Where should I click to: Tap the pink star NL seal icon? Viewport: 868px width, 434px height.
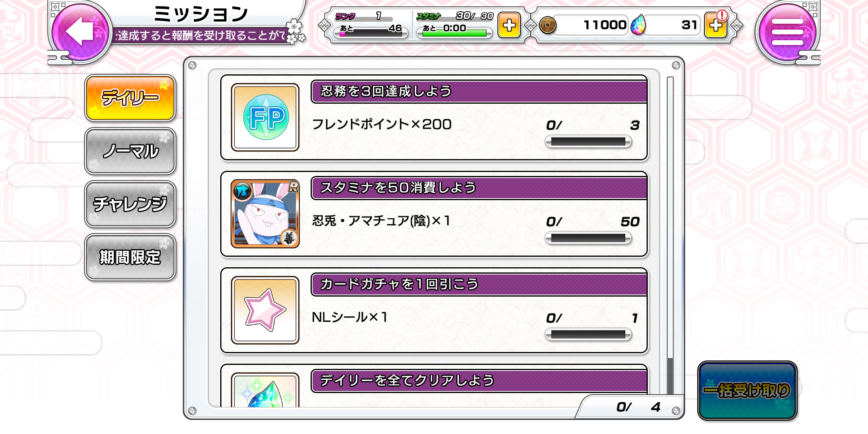265,310
